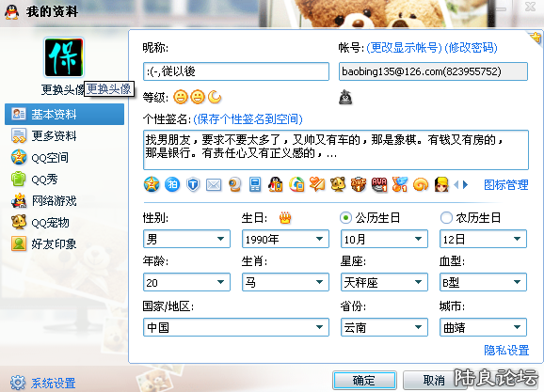Image resolution: width=544 pixels, height=392 pixels.
Task: Click the 更换头像 text under the avatar
Action: 63,89
